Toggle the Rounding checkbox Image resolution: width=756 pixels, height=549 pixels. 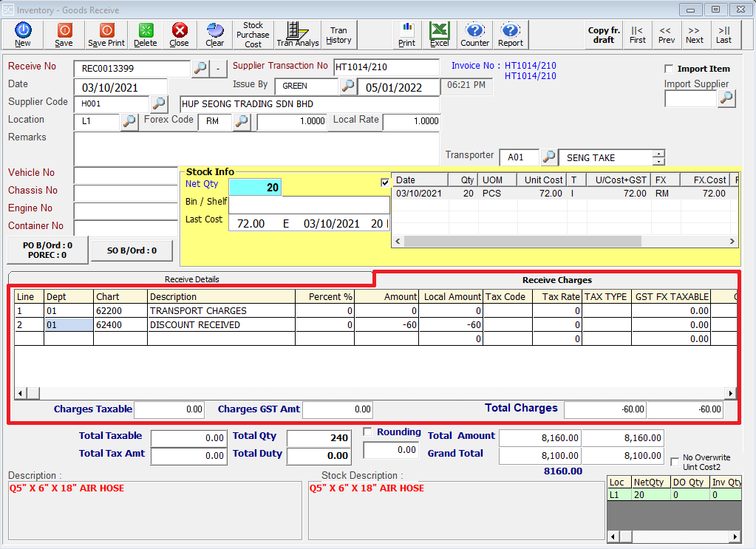click(x=368, y=432)
